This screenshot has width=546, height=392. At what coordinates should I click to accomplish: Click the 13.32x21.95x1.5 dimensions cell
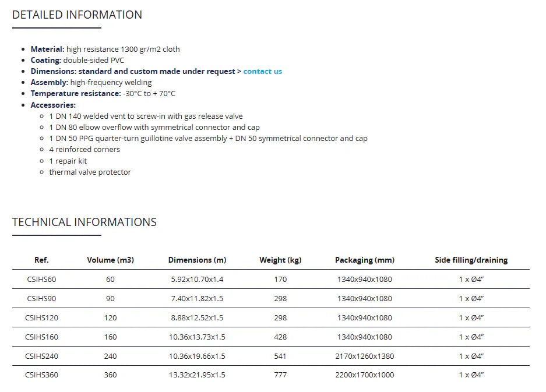(x=197, y=375)
